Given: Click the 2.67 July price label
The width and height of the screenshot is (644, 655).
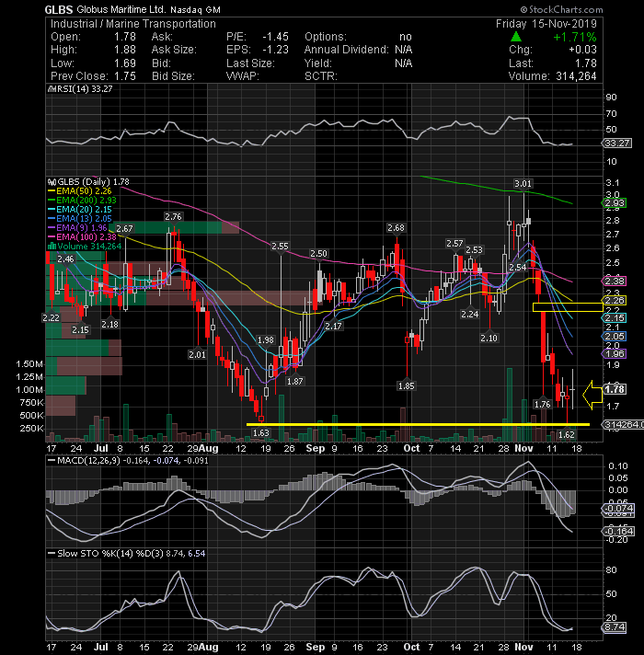Looking at the screenshot, I should point(124,229).
